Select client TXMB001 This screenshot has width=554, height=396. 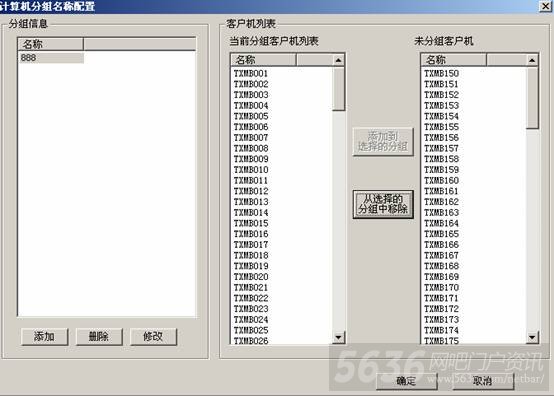[x=251, y=73]
